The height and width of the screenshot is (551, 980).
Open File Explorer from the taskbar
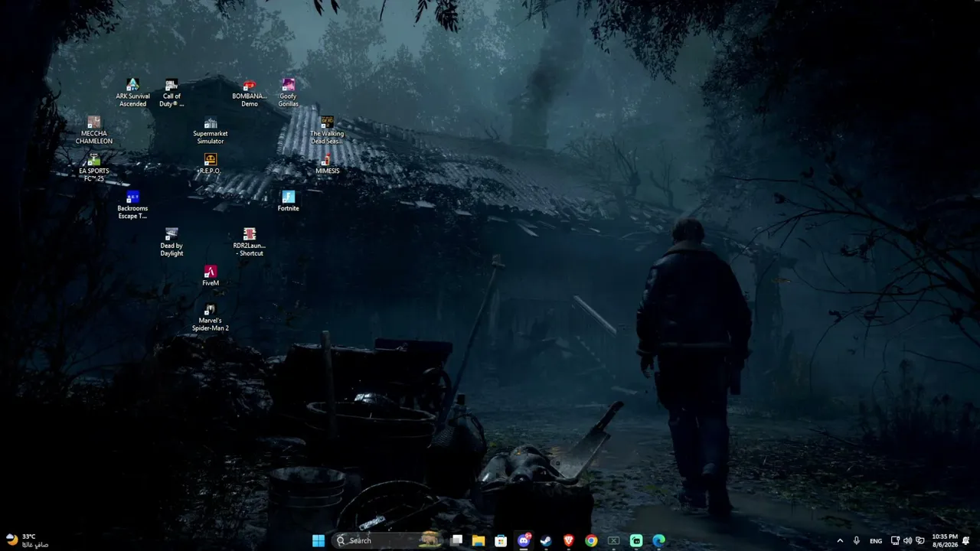click(479, 540)
